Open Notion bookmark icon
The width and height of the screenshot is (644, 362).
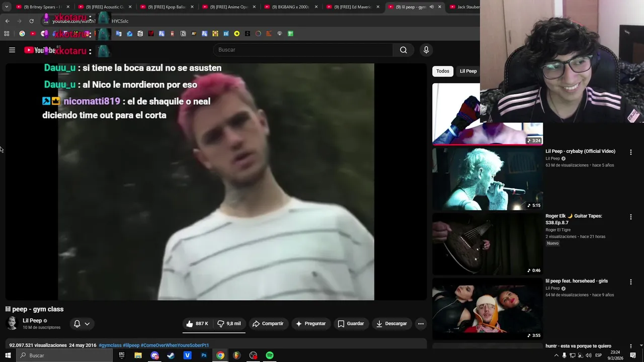(x=183, y=34)
